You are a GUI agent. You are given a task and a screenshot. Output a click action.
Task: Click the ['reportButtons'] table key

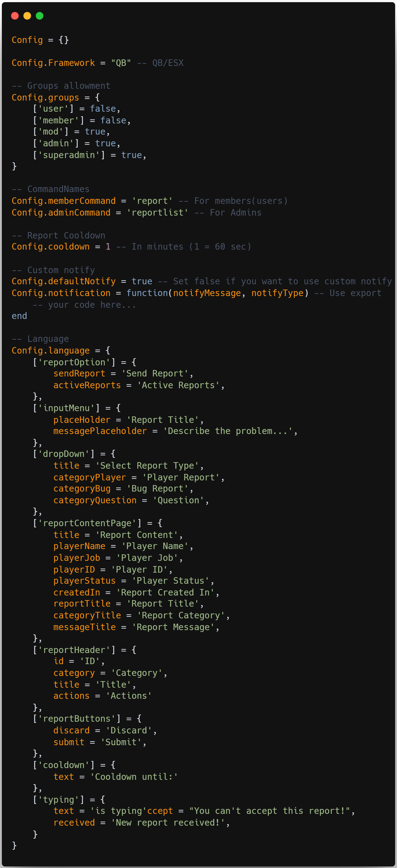77,719
